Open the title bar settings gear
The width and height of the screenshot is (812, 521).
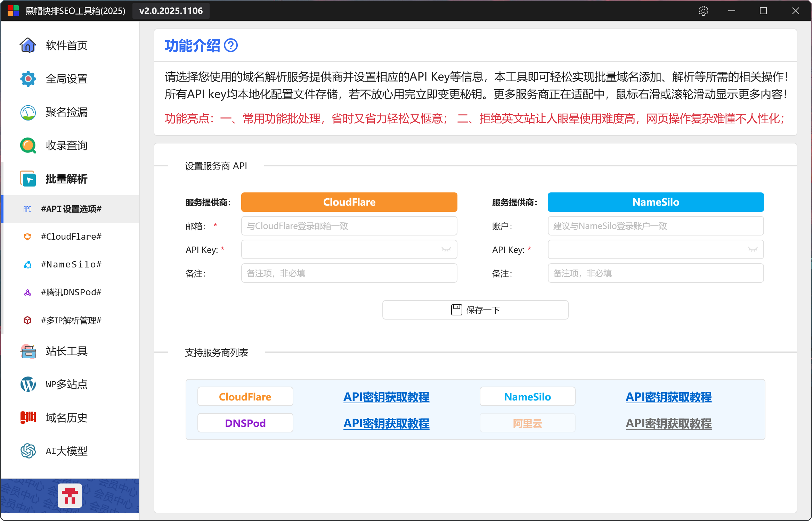[x=703, y=11]
